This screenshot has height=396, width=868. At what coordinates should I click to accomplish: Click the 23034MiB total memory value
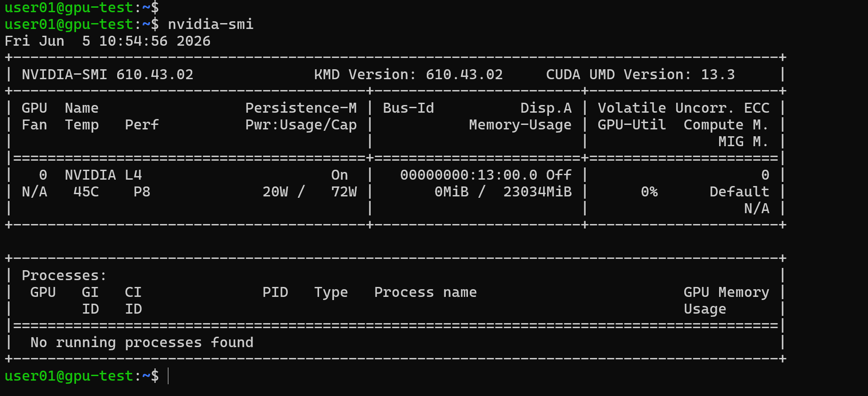click(x=538, y=192)
